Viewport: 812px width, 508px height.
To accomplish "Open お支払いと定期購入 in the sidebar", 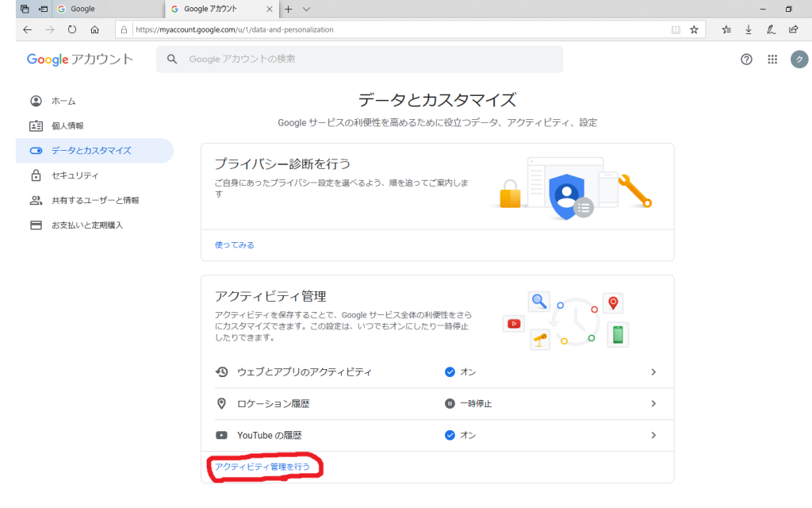I will [95, 225].
